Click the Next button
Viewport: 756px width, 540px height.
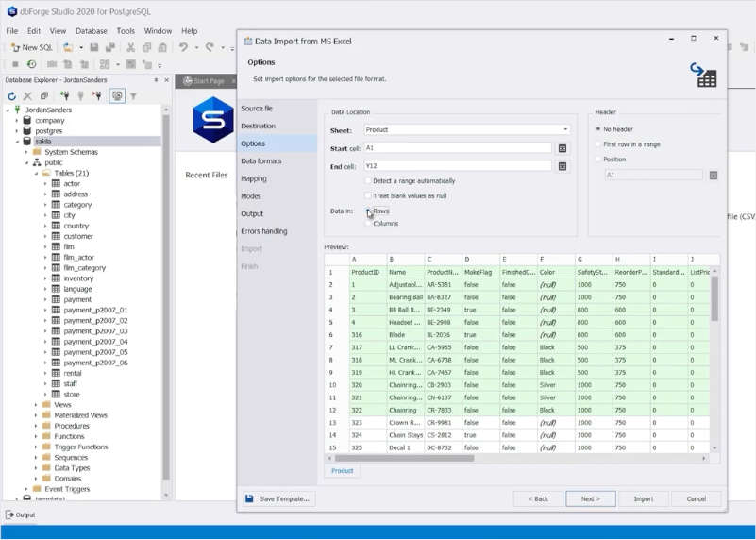tap(590, 498)
